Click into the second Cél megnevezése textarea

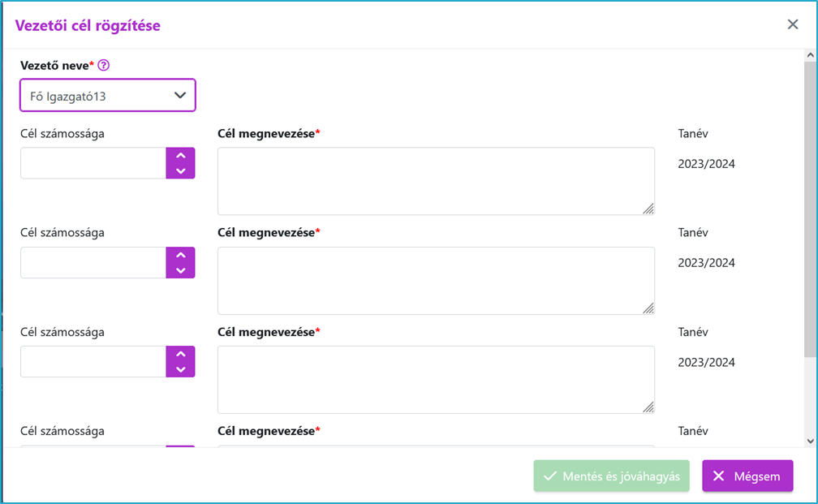(x=436, y=281)
